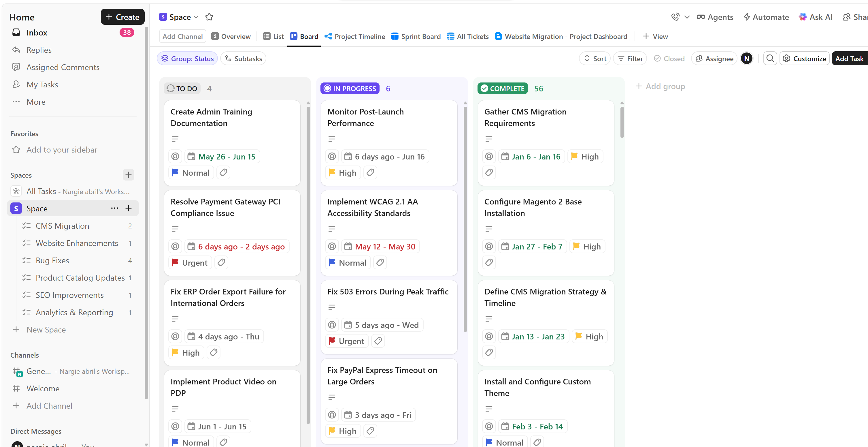Click the N user avatar filter
This screenshot has height=447, width=868.
(747, 58)
